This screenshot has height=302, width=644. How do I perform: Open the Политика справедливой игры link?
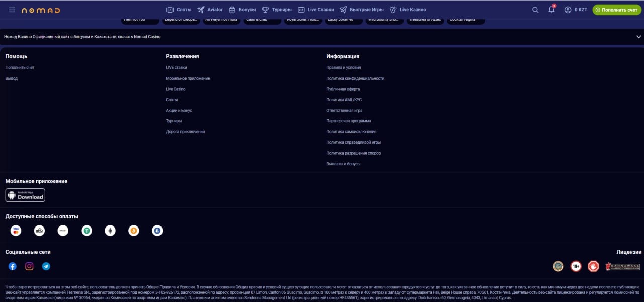pos(353,142)
